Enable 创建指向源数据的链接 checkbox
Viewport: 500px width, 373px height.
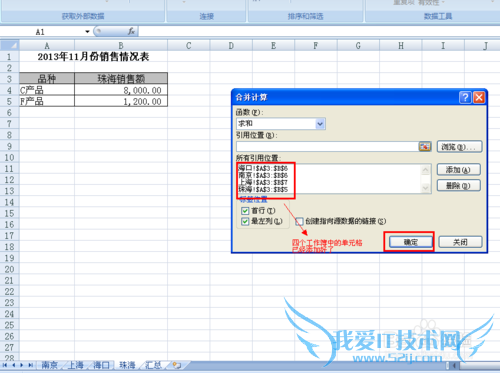coord(299,221)
